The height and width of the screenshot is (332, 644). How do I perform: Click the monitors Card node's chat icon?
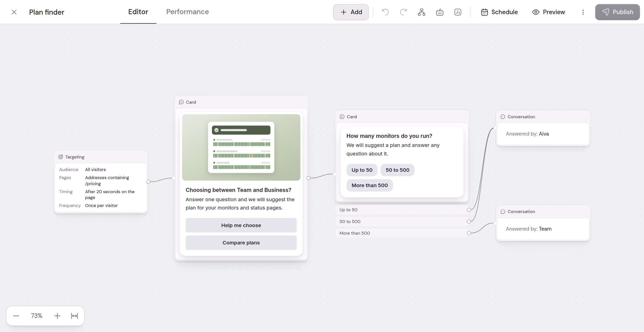[342, 117]
